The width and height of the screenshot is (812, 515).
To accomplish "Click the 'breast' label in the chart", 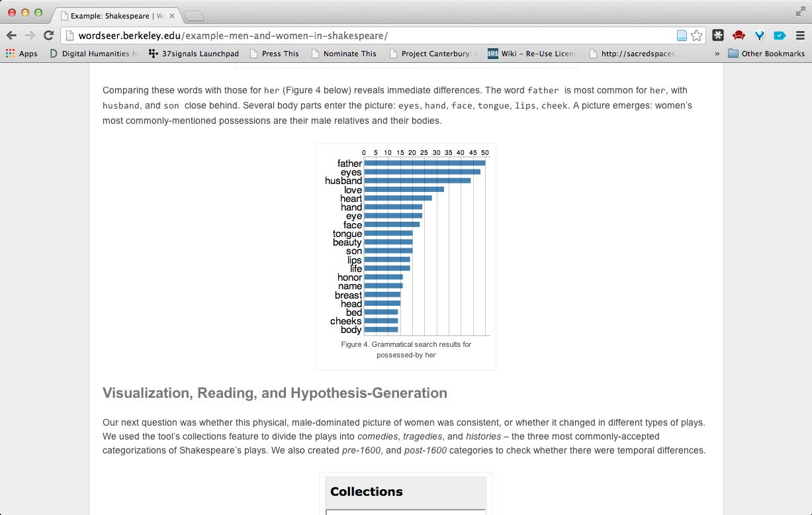I will [x=349, y=295].
